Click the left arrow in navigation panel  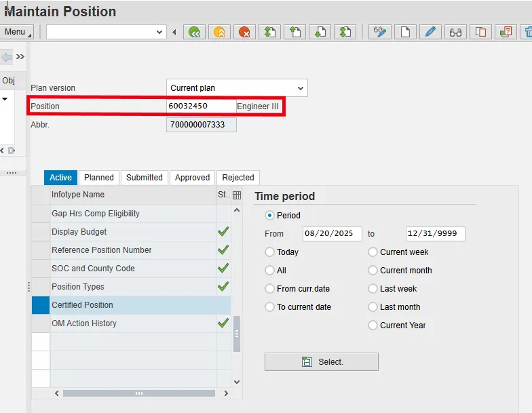[7, 57]
